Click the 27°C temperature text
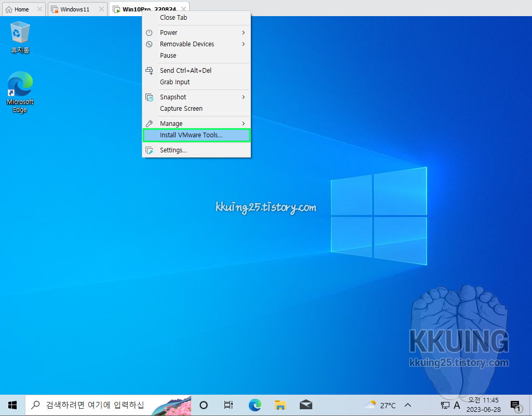The height and width of the screenshot is (416, 532). pos(388,406)
